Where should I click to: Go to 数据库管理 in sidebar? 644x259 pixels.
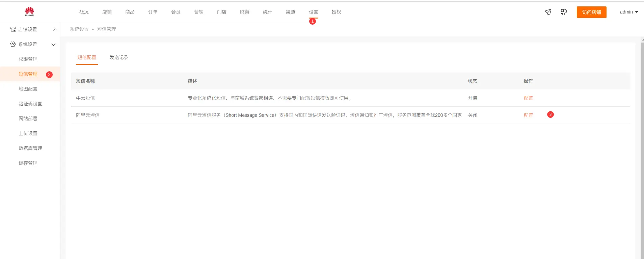[x=30, y=148]
